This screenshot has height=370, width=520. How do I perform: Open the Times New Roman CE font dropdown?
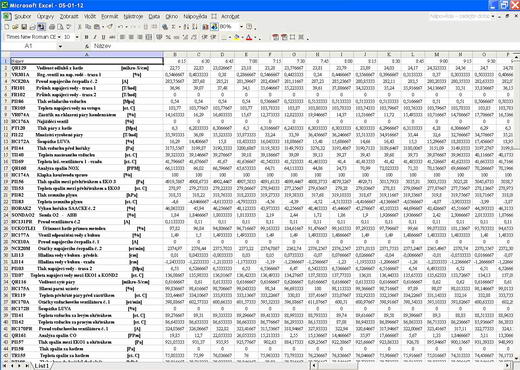(x=59, y=37)
